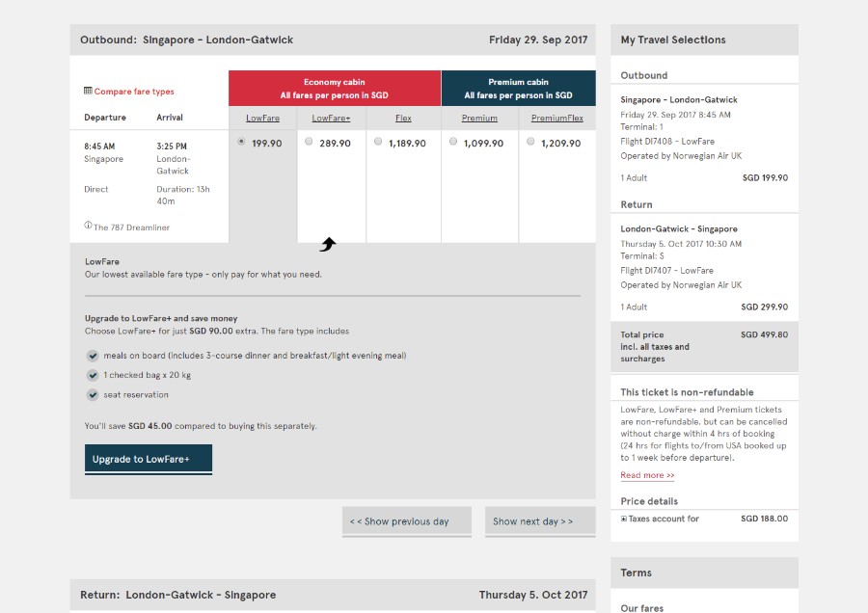Screen dimensions: 868x613
Task: Click The 787 Dreamliner text
Action: click(x=131, y=227)
